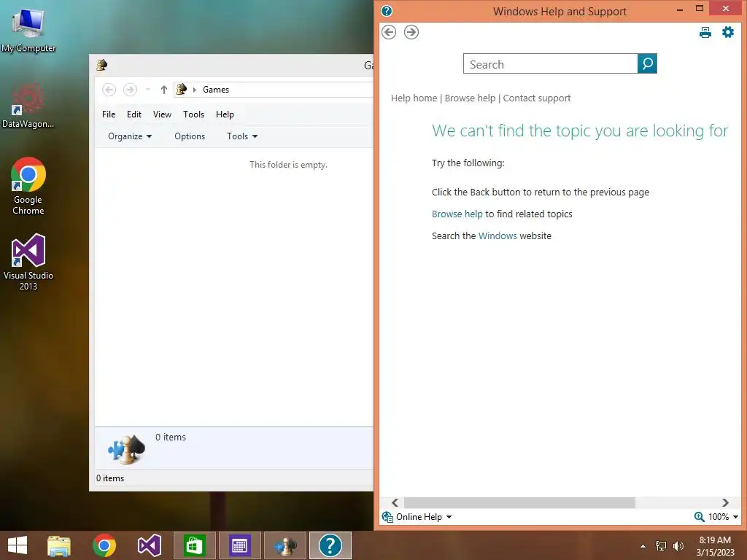Click 'This folder is empty.' text
The image size is (747, 560).
point(288,165)
